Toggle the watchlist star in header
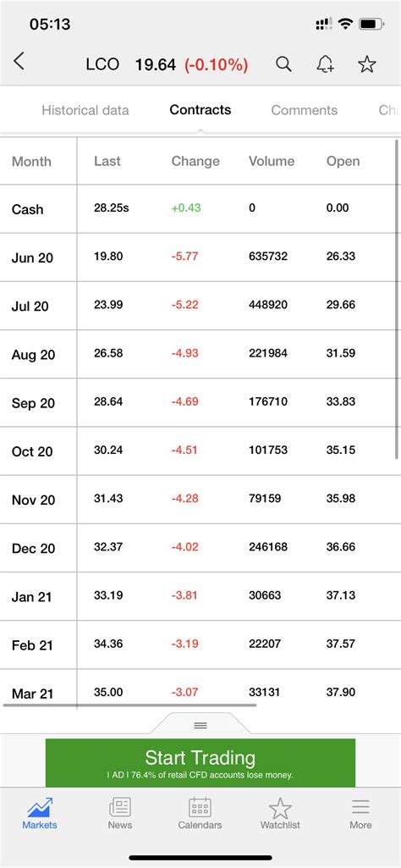Viewport: 401px width, 868px height. click(x=366, y=64)
